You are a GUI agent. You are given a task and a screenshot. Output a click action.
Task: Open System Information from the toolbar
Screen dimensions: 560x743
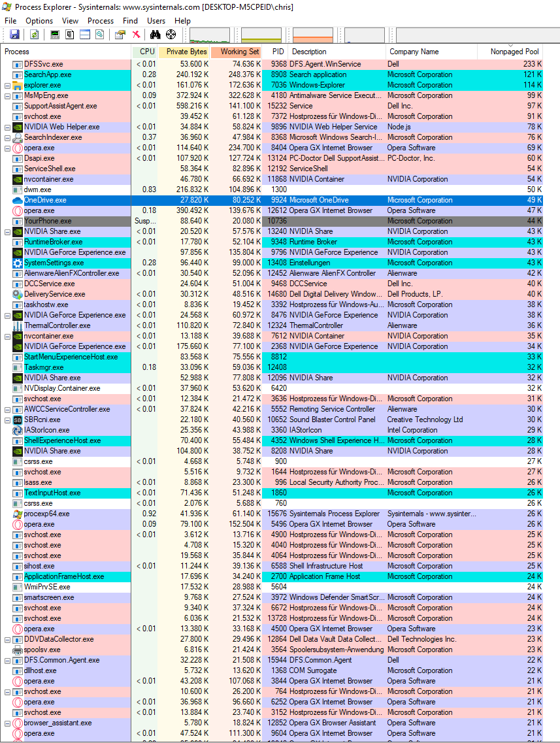click(55, 35)
